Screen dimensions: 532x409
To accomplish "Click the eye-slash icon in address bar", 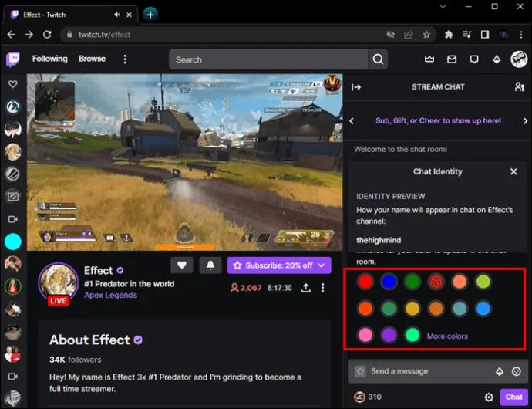I will [x=390, y=34].
